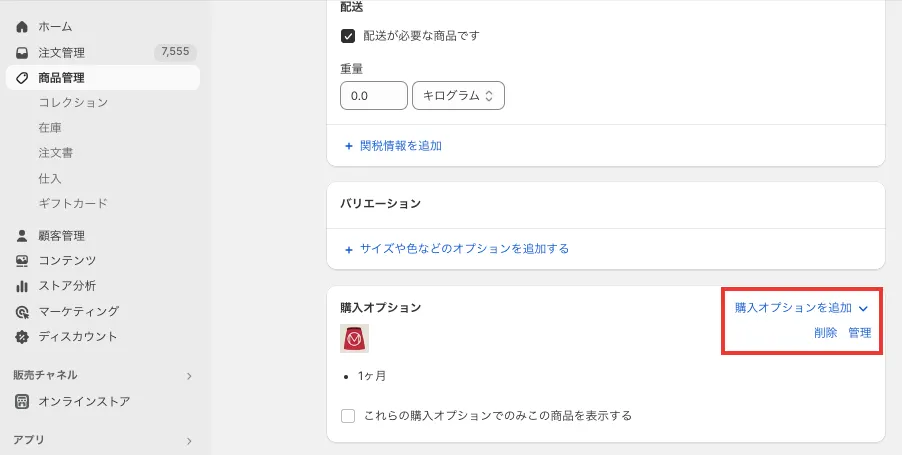The width and height of the screenshot is (902, 455).
Task: Click the Discounts badge icon
Action: pyautogui.click(x=22, y=337)
